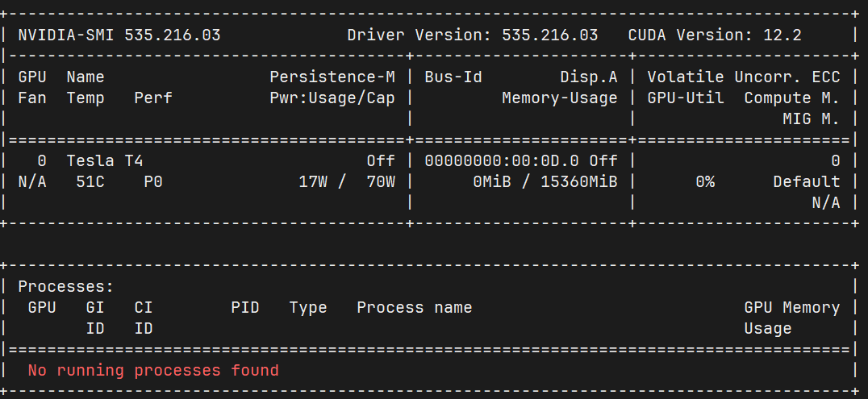Click the GPU-Util column header
This screenshot has height=399, width=868.
[x=686, y=98]
